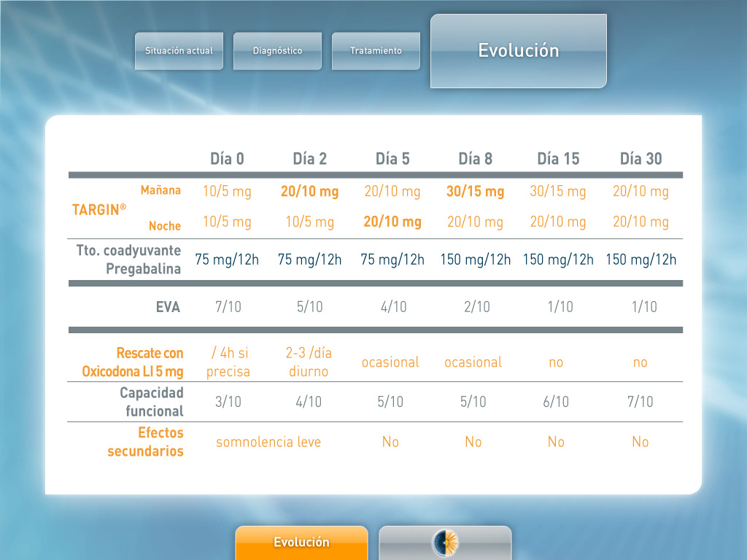Go to the Tratamiento tab

coord(376,51)
